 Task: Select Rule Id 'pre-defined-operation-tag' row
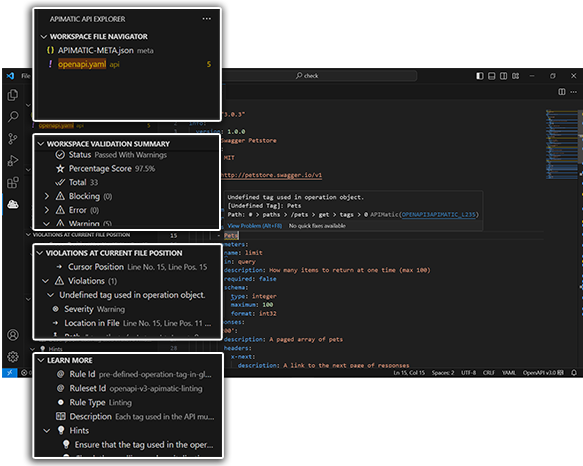(128, 374)
